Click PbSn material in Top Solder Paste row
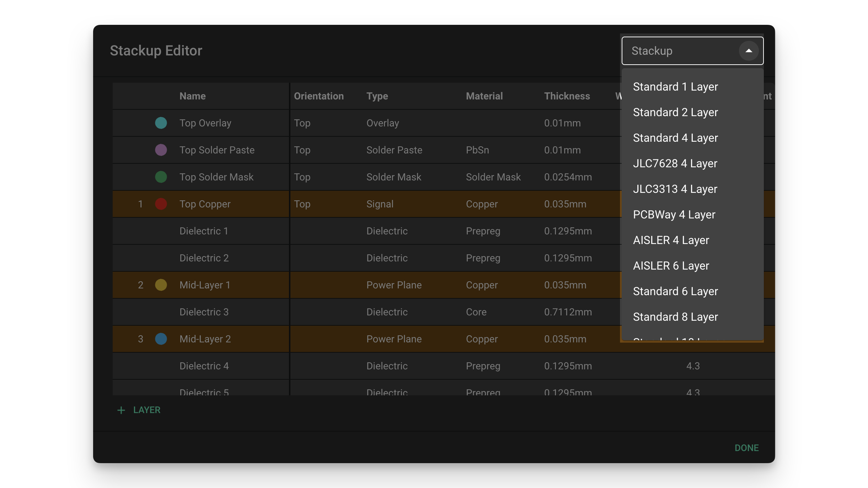This screenshot has height=488, width=868. tap(477, 150)
